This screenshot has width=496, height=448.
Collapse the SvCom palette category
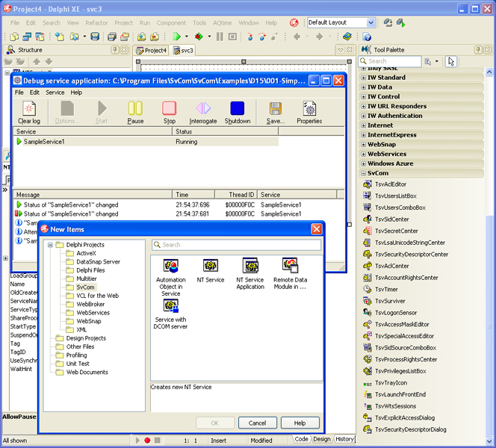tap(364, 173)
